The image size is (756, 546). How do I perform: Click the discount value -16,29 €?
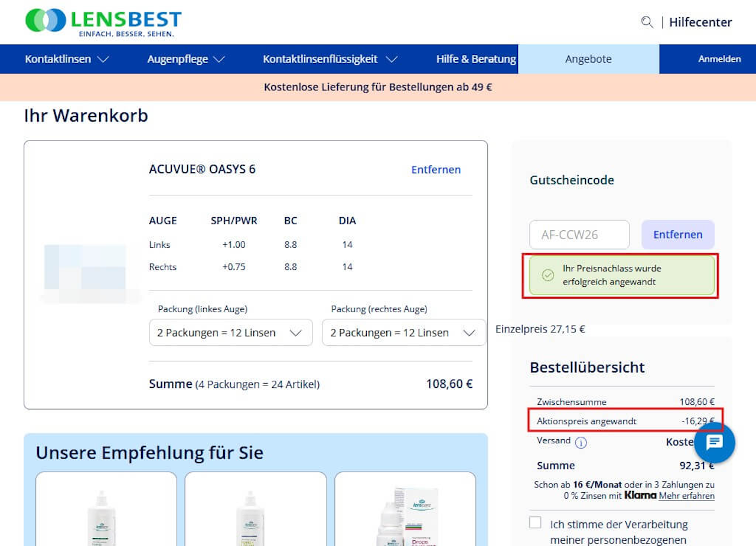698,421
